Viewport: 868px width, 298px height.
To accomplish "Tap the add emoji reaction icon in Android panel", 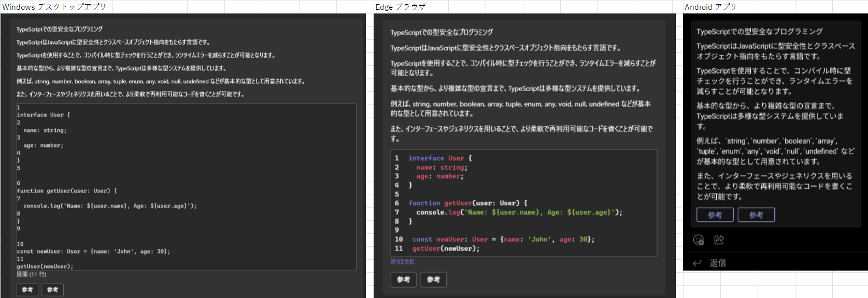I will tap(699, 240).
